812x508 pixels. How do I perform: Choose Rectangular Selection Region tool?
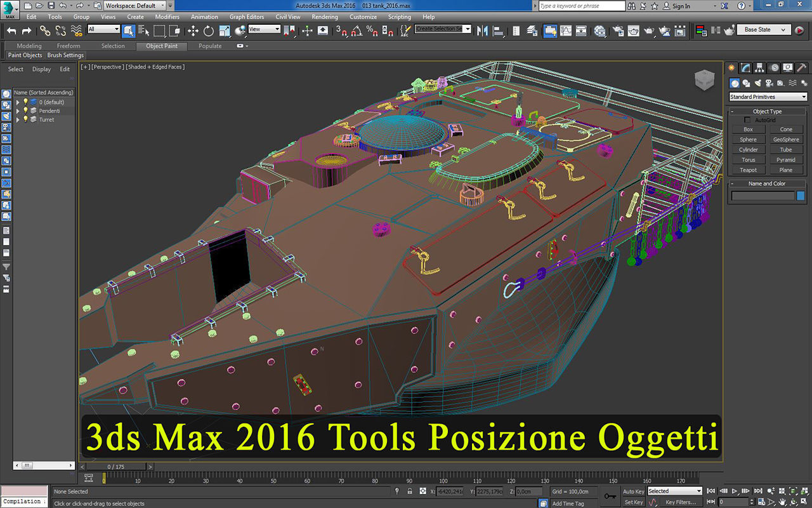[x=159, y=30]
